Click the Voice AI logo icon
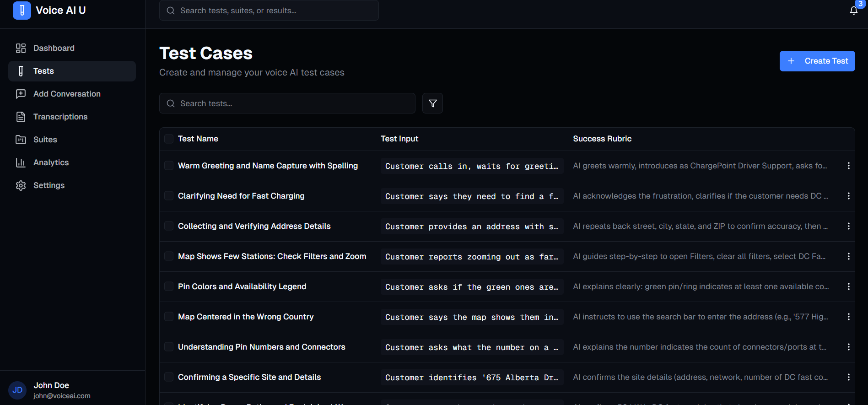This screenshot has width=868, height=405. [22, 10]
